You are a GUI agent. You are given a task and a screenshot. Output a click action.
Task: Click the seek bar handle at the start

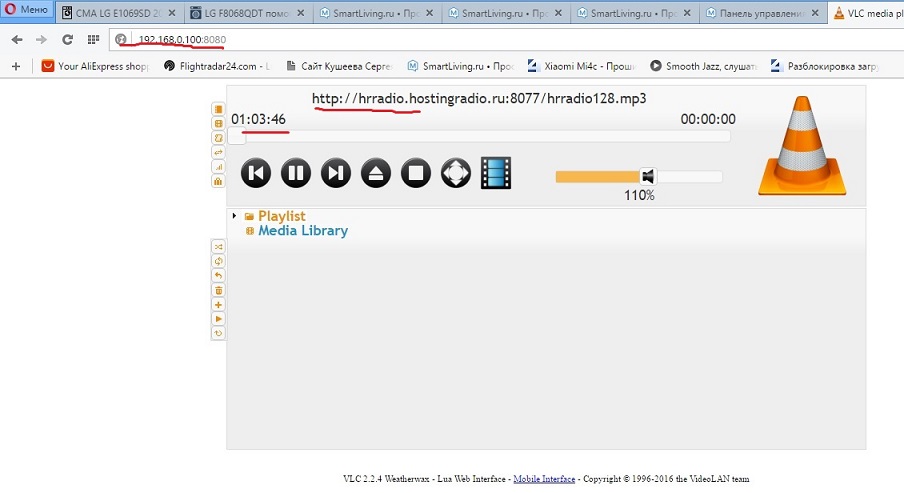point(236,136)
